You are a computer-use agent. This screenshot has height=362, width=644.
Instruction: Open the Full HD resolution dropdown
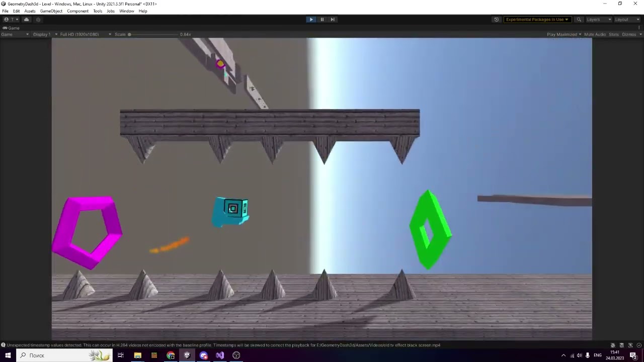86,35
